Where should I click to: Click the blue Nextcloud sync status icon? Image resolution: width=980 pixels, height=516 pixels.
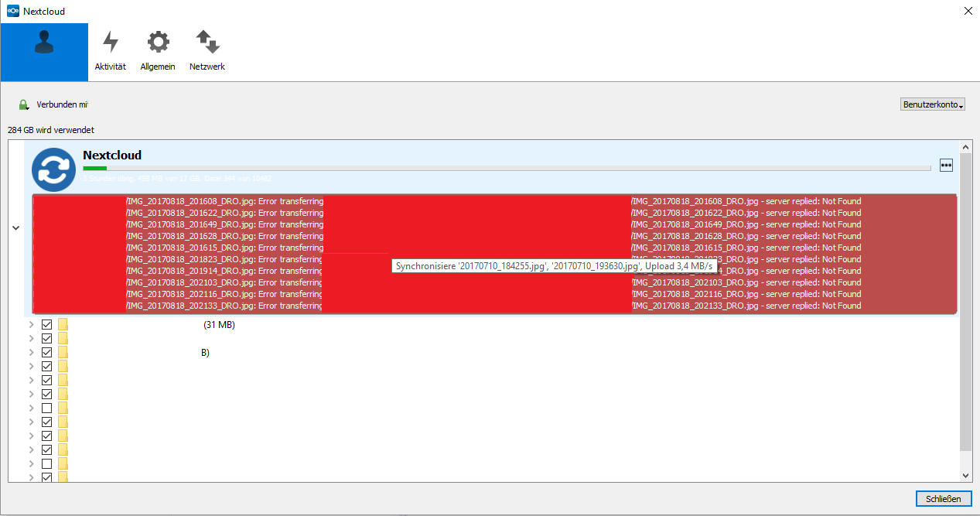[x=53, y=169]
